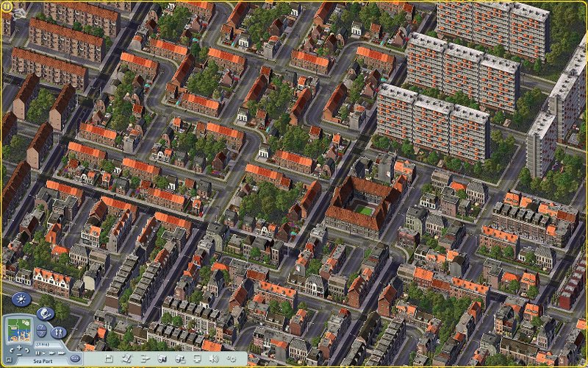Click the quit game arrow icon
The image size is (588, 368).
click(x=145, y=359)
